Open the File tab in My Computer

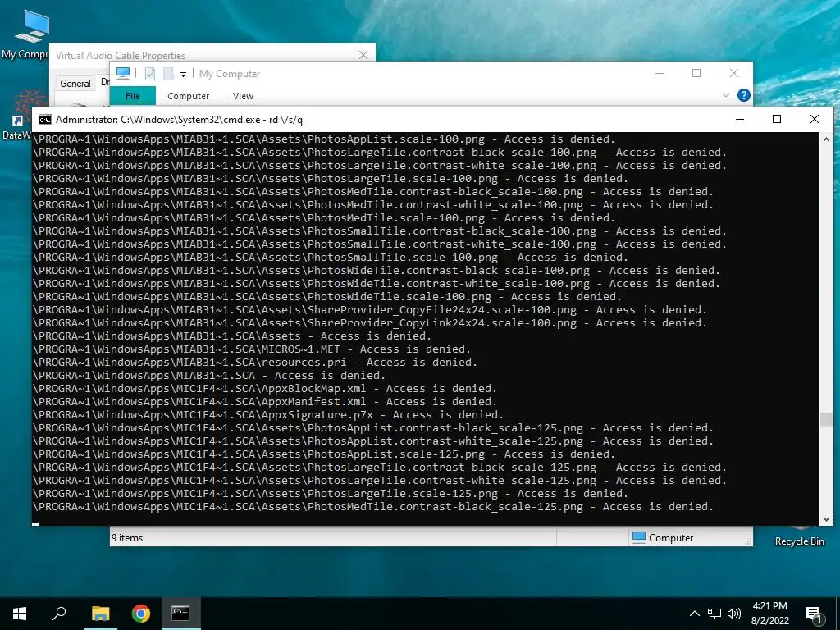(x=133, y=96)
